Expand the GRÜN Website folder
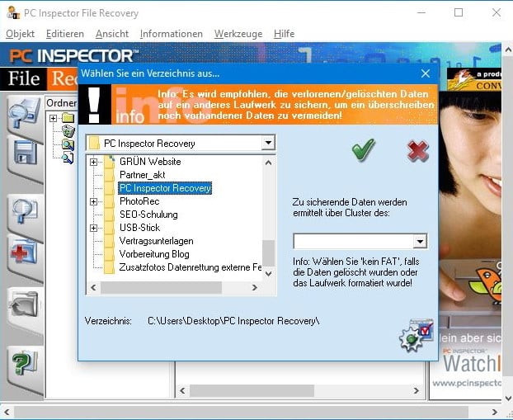This screenshot has width=513, height=420. (x=93, y=162)
